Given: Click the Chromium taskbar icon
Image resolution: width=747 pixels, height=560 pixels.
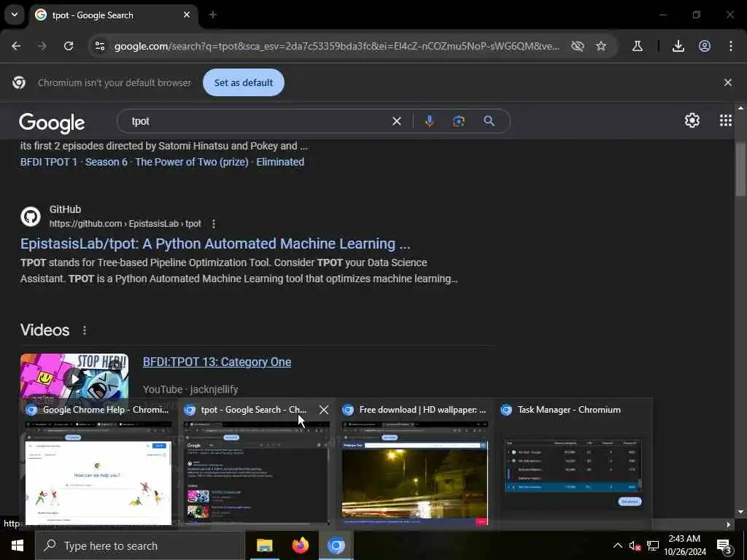Looking at the screenshot, I should pyautogui.click(x=336, y=545).
